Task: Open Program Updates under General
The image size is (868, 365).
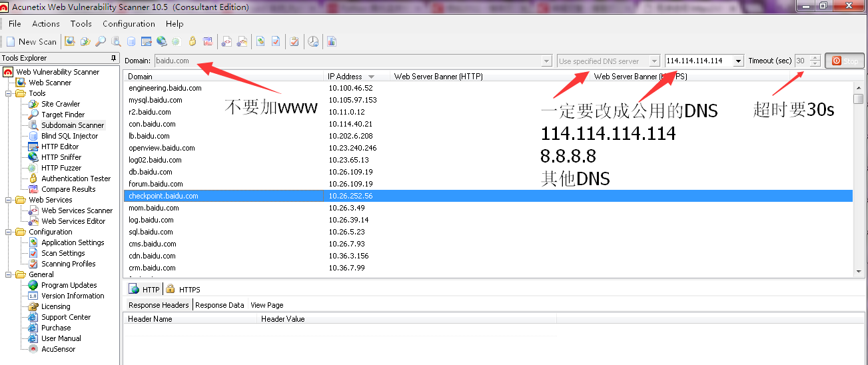Action: coord(69,285)
